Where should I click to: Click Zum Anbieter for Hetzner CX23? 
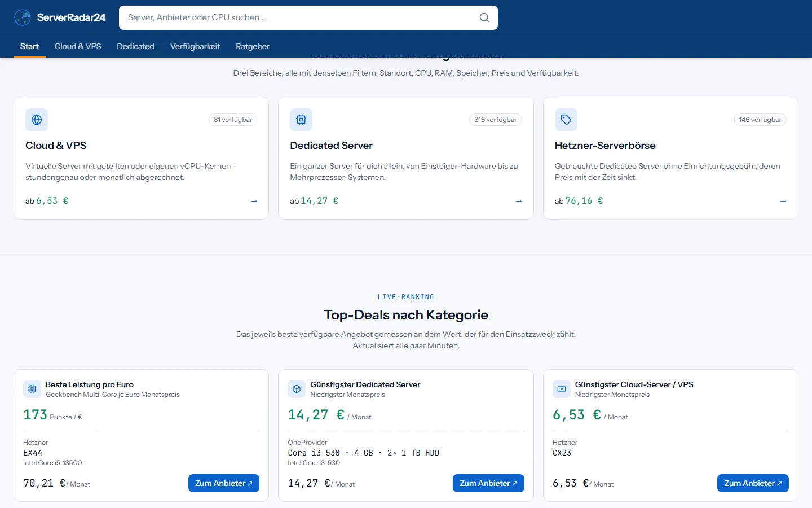click(753, 483)
